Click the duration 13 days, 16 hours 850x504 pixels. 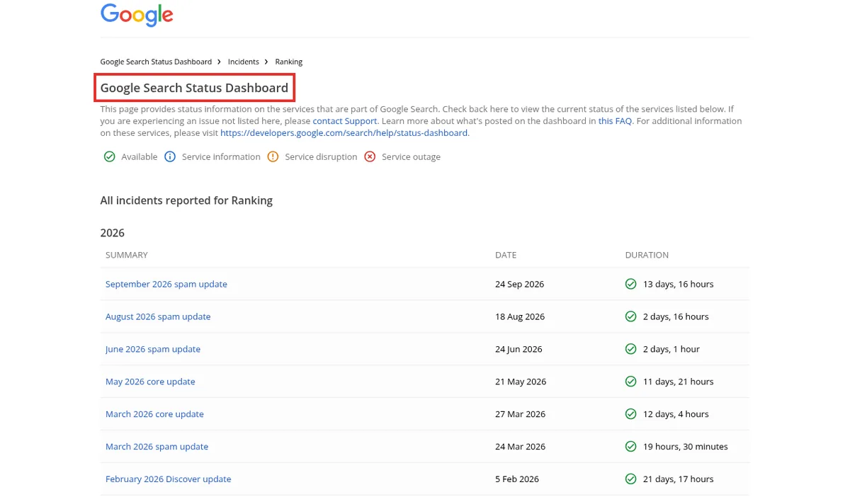(678, 284)
